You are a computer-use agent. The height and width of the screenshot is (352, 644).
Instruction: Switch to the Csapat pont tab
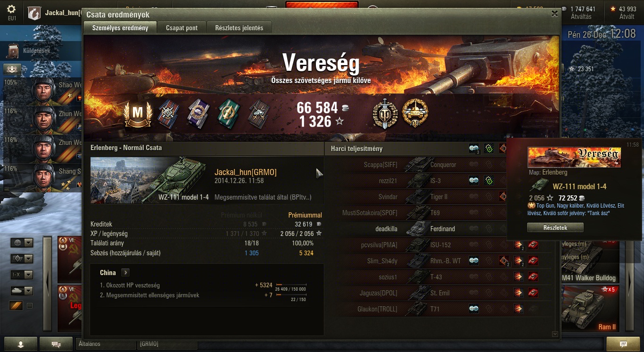coord(182,28)
